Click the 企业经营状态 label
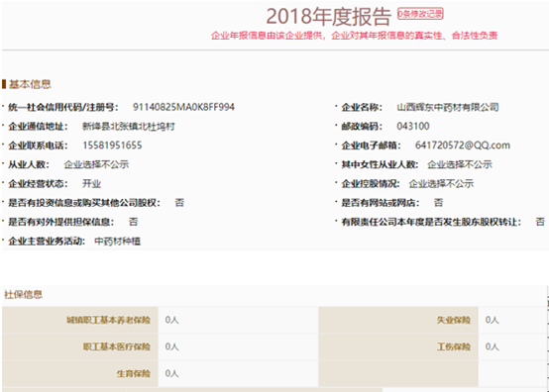This screenshot has width=549, height=392. coord(39,183)
